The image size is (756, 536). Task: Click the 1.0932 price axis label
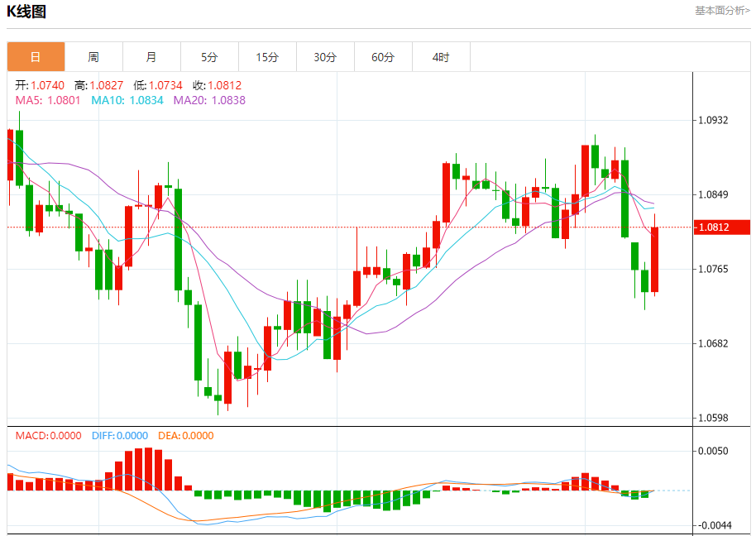click(x=713, y=120)
